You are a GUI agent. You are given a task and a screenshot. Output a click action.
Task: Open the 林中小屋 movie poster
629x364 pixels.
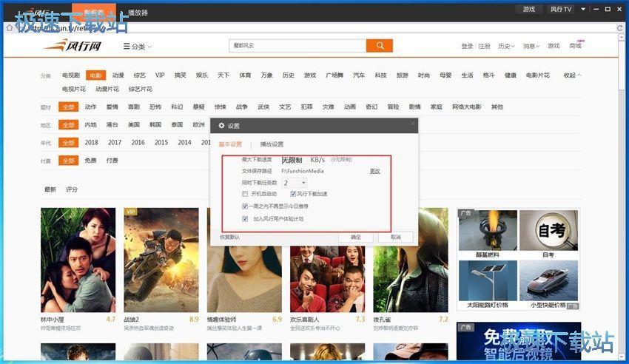pyautogui.click(x=78, y=260)
